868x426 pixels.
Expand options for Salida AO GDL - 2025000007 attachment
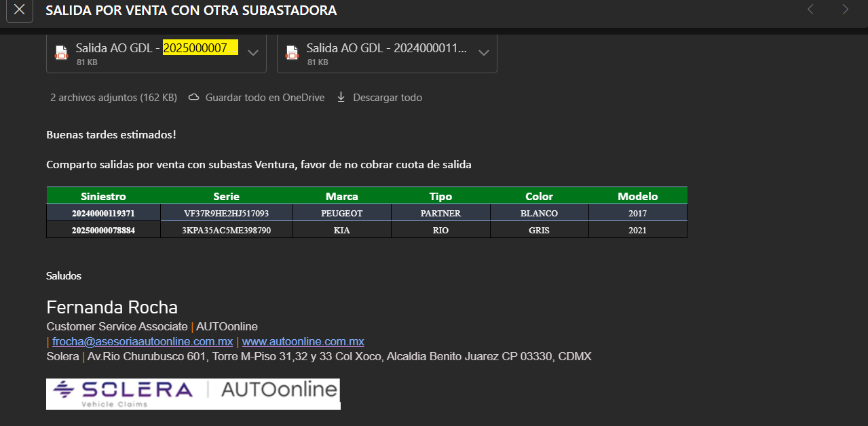pyautogui.click(x=253, y=52)
